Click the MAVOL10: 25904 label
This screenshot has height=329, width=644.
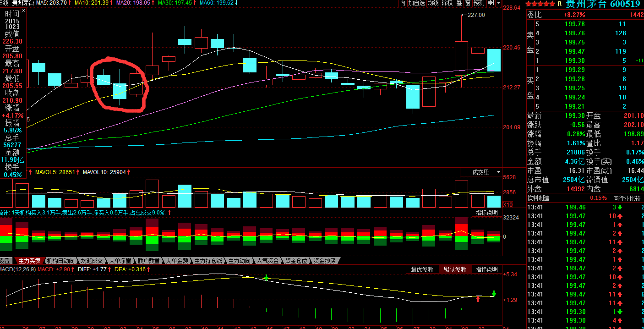click(104, 172)
